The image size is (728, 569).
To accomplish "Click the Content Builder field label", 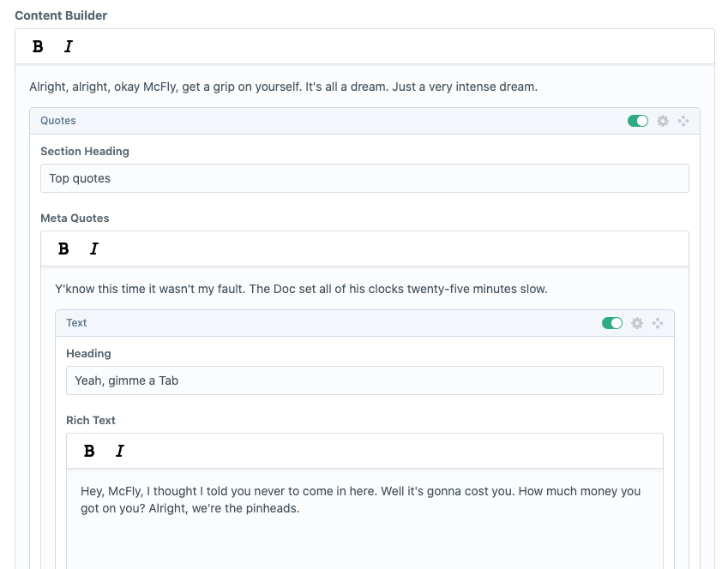I will pos(61,15).
